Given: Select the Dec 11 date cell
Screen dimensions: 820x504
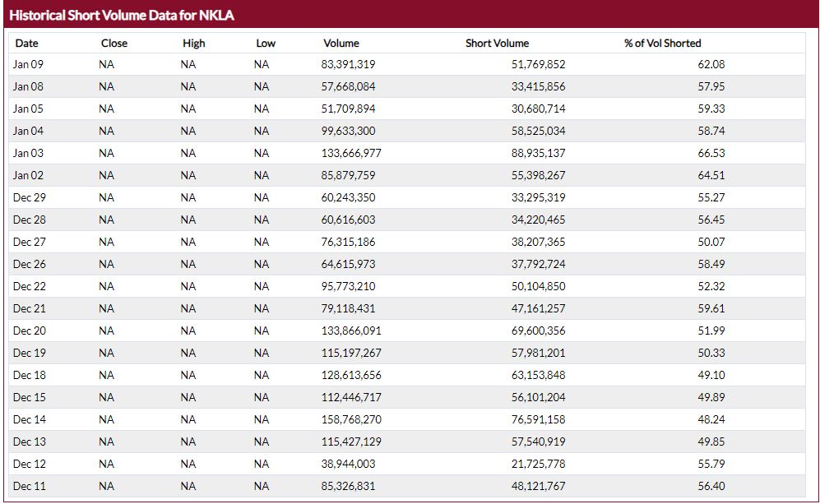Looking at the screenshot, I should (x=30, y=486).
